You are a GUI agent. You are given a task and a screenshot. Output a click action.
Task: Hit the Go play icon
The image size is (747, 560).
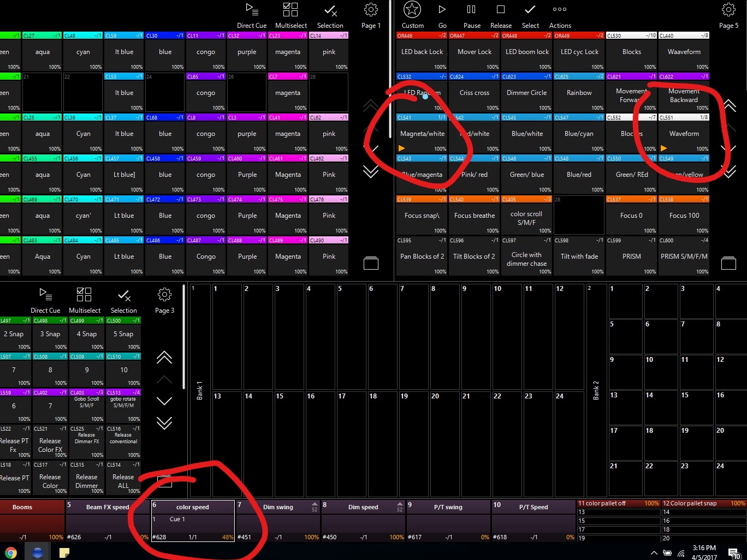442,9
